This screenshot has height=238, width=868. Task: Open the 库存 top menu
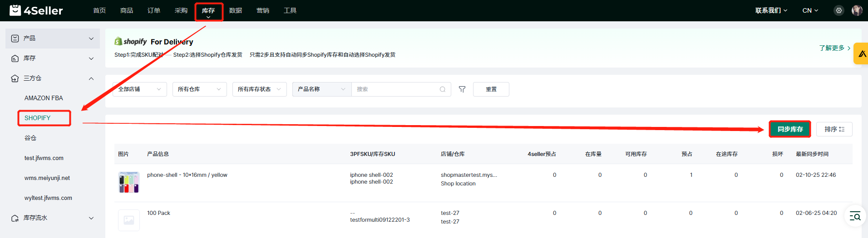pos(208,11)
